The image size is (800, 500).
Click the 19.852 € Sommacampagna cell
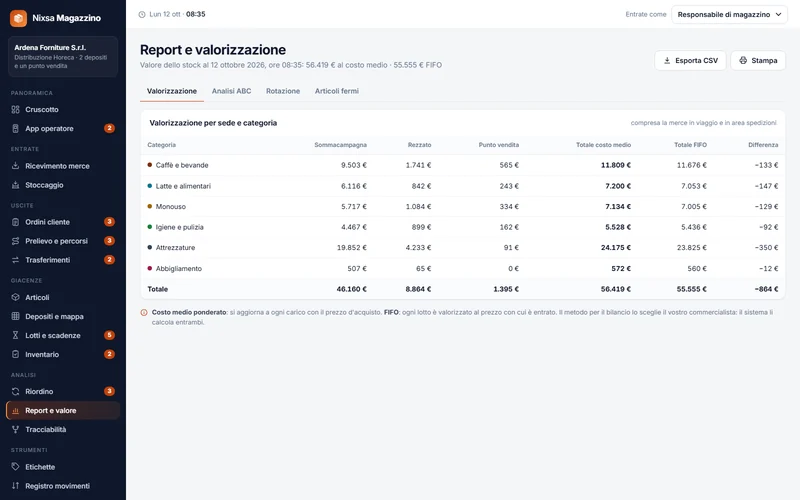[x=352, y=247]
